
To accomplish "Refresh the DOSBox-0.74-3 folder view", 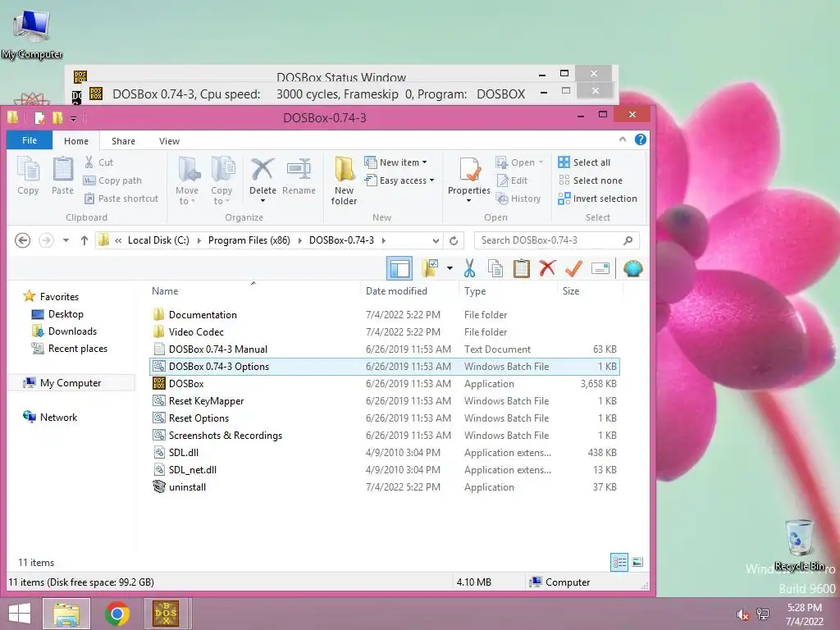I will pos(454,240).
